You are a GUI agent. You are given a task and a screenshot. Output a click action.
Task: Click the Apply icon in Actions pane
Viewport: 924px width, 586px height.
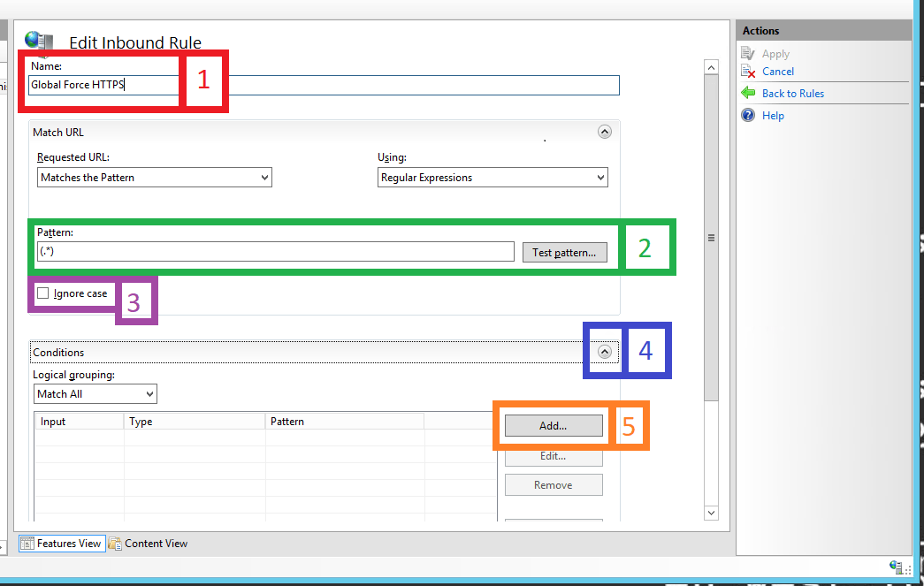748,54
